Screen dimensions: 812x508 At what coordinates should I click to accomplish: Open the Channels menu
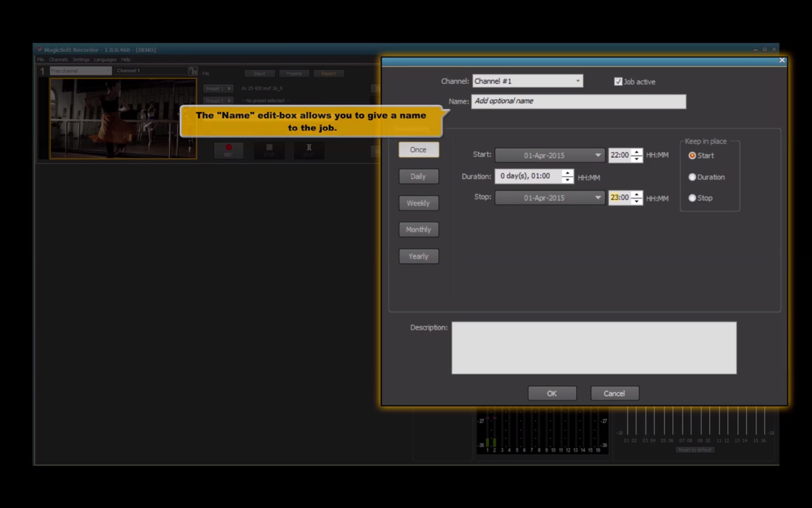[58, 59]
